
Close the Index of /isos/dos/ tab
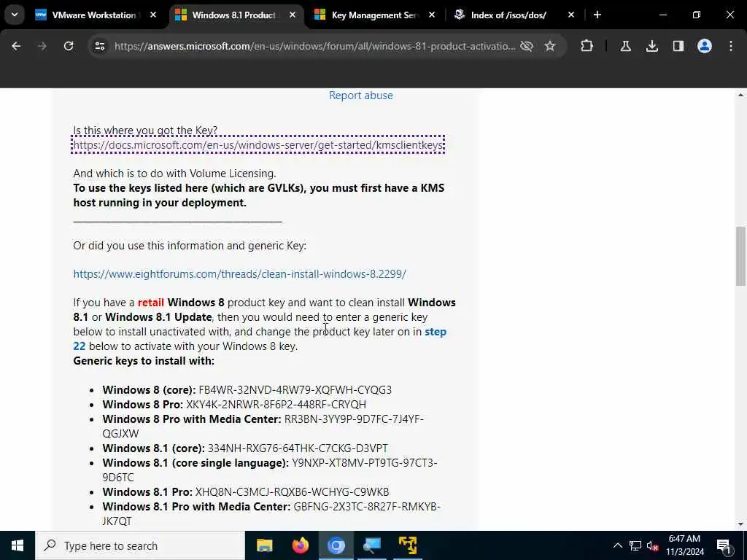[570, 15]
